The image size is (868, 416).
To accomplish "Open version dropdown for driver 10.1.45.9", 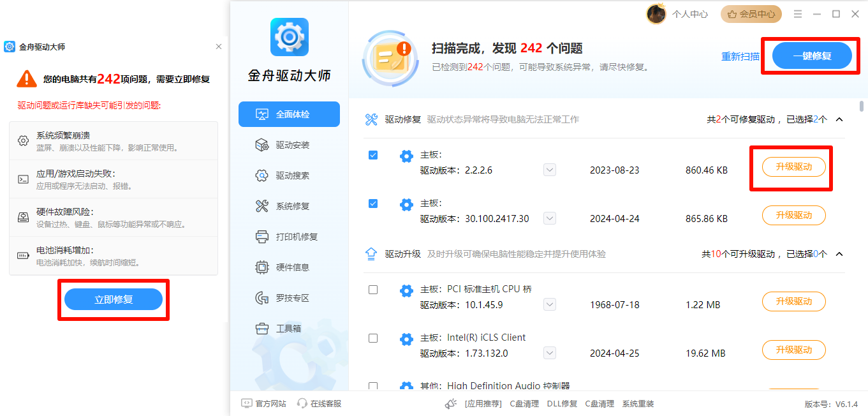I will (550, 305).
